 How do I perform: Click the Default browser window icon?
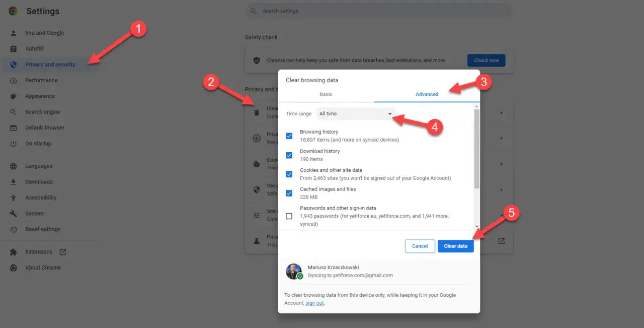(x=14, y=128)
